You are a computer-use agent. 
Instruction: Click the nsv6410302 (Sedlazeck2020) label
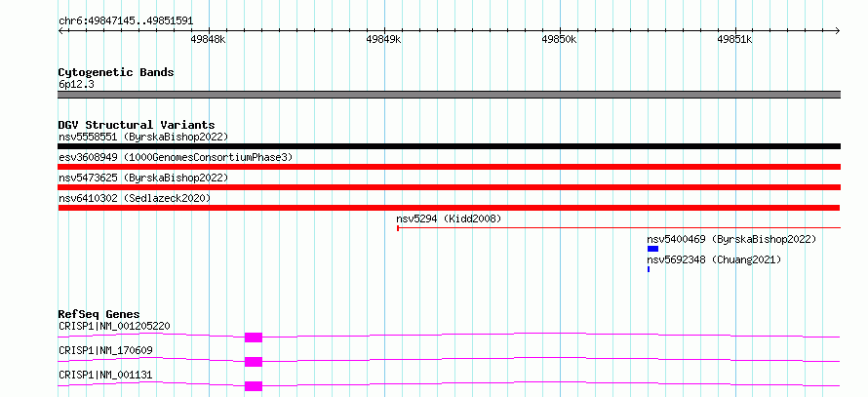(135, 198)
